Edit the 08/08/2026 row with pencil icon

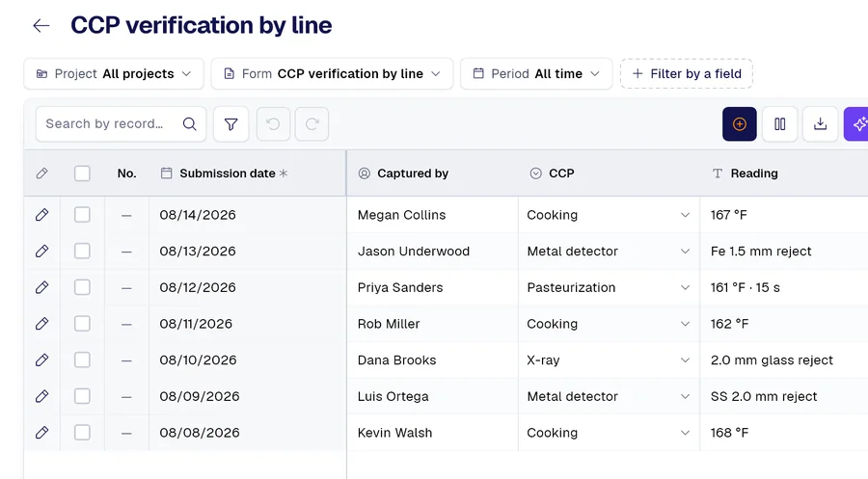pos(41,433)
